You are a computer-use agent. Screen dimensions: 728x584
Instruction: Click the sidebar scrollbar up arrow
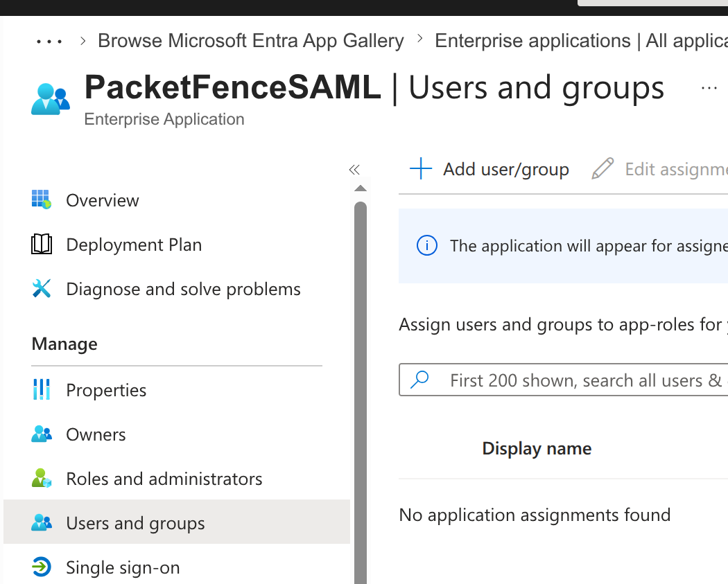pos(361,188)
